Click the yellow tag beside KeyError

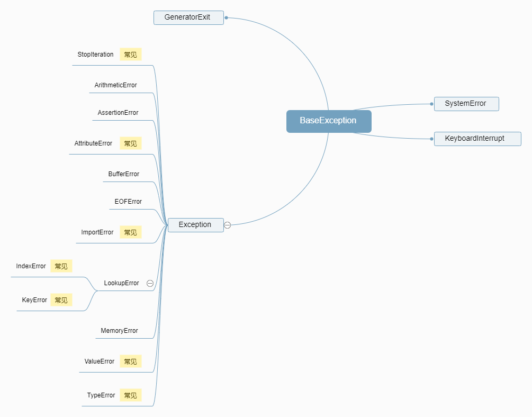pyautogui.click(x=61, y=300)
